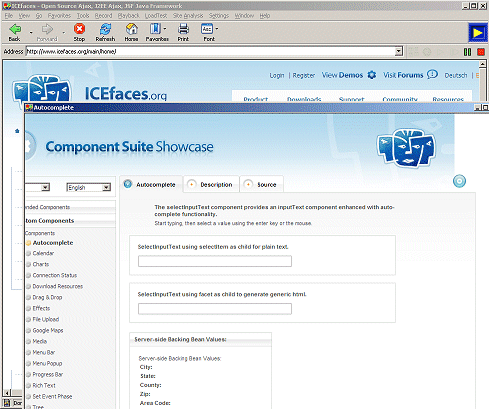
Task: Open the View menu
Action: 24,16
